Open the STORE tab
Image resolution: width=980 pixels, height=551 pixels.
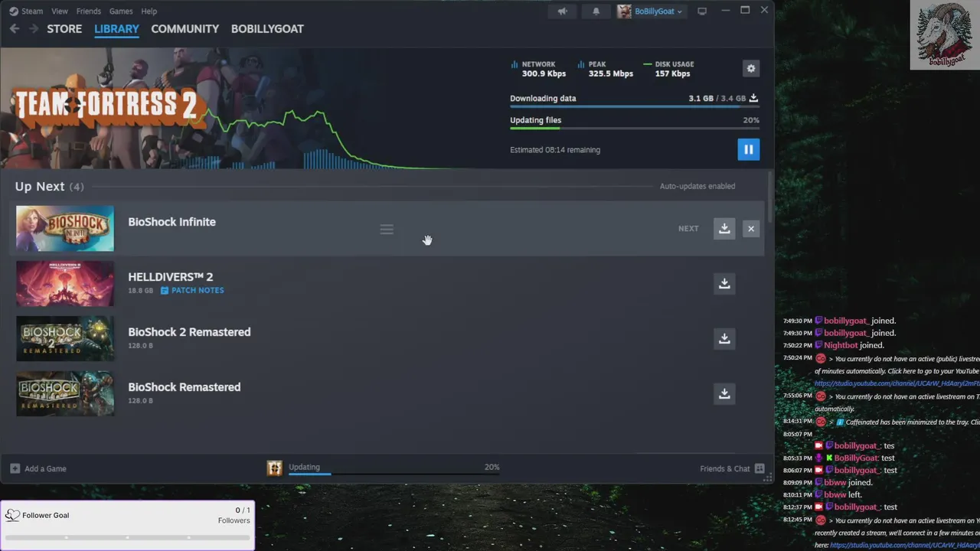(x=64, y=29)
